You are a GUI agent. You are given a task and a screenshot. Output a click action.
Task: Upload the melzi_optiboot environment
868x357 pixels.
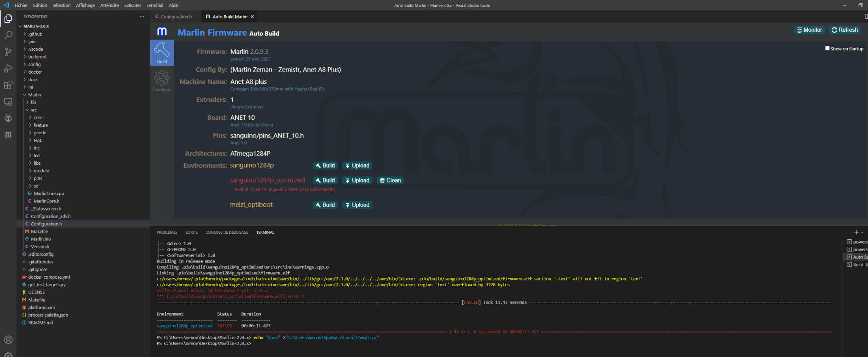click(x=357, y=205)
